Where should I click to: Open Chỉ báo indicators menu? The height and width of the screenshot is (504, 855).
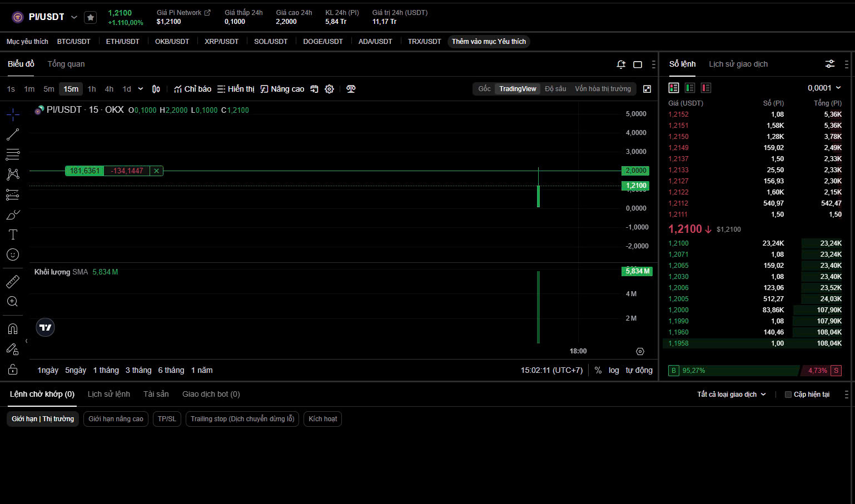[x=192, y=89]
